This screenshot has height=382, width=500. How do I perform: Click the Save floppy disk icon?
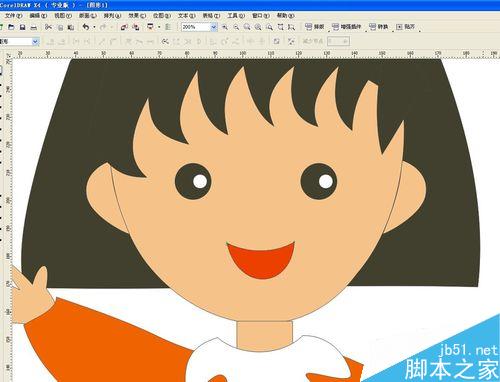pyautogui.click(x=22, y=27)
